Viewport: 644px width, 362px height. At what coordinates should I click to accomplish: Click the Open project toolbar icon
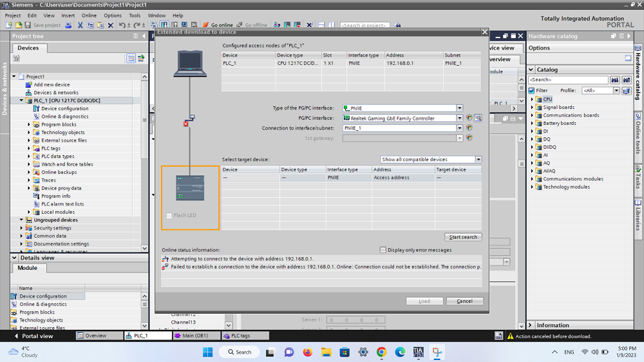[x=19, y=25]
